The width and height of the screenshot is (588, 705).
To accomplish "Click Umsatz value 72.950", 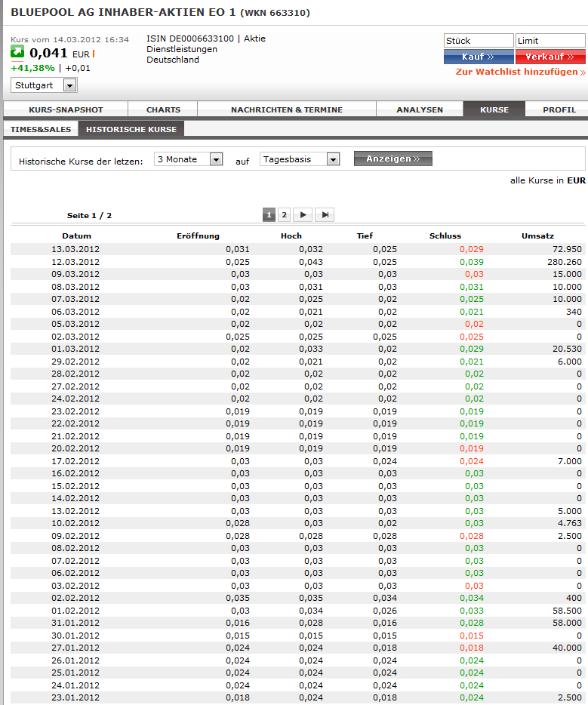I will click(567, 249).
